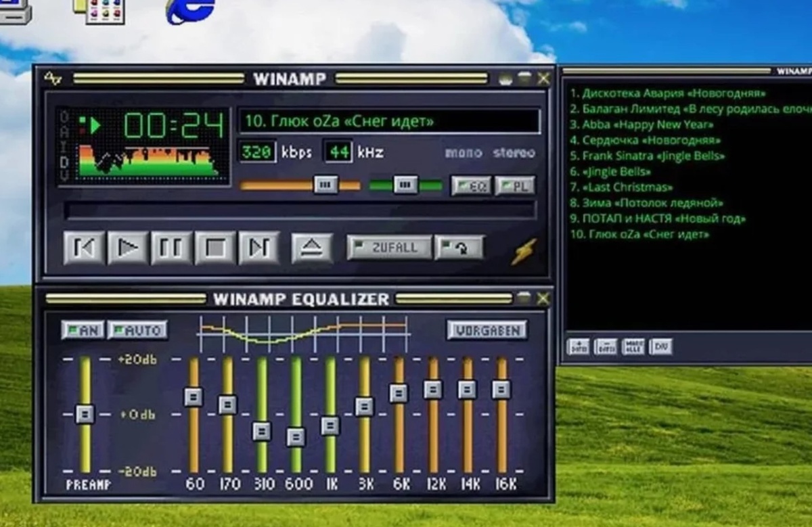Image resolution: width=812 pixels, height=527 pixels.
Task: Click the 320 kbps bitrate display
Action: (257, 152)
